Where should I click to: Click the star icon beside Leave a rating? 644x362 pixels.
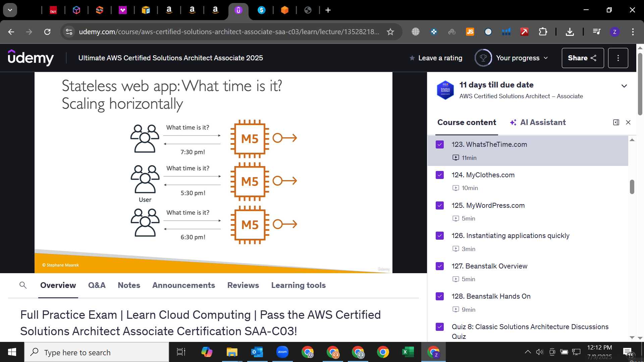pos(412,58)
